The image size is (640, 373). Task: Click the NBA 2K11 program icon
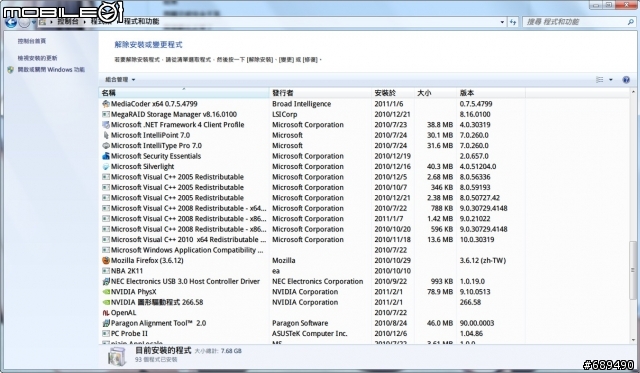click(106, 271)
